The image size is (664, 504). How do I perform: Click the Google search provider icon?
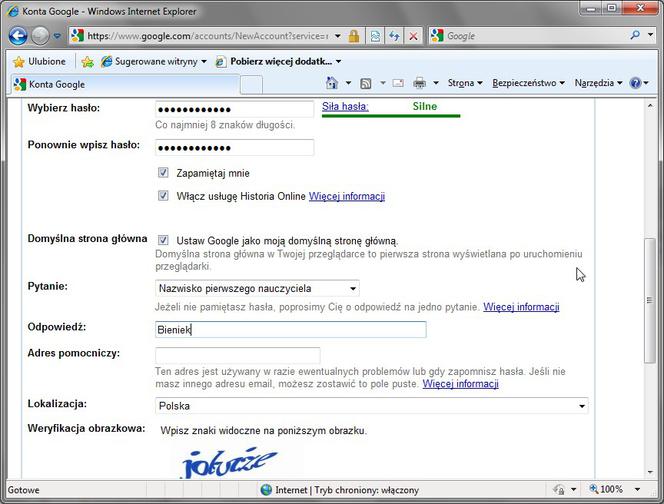pos(437,36)
